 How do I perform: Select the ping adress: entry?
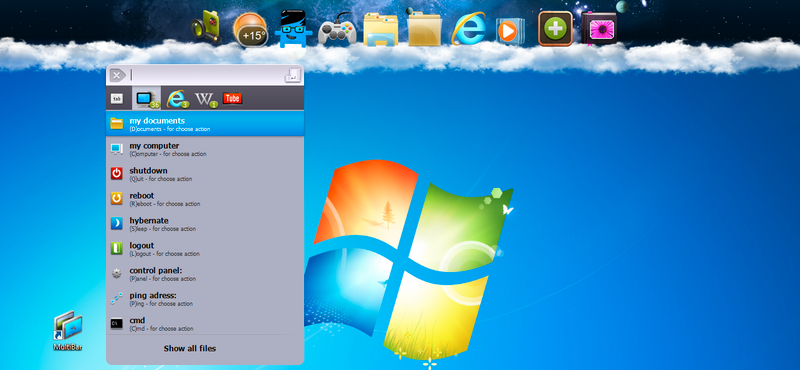pos(205,299)
